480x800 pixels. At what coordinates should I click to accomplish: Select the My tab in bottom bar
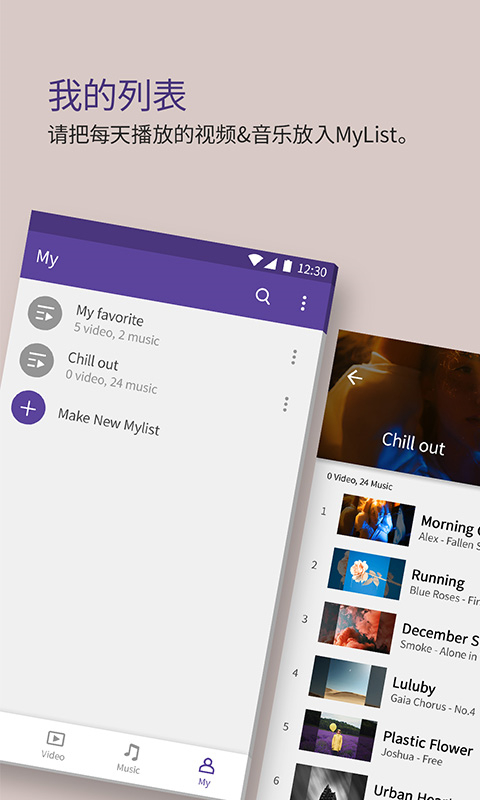point(205,772)
